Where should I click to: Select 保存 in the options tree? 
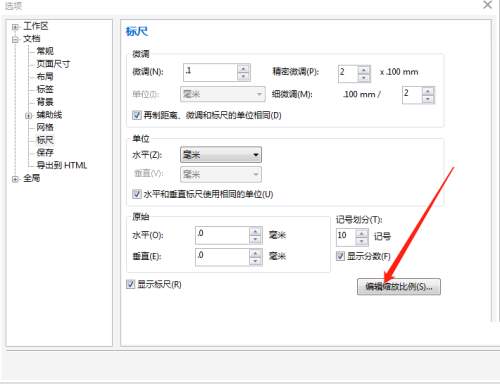[x=45, y=152]
